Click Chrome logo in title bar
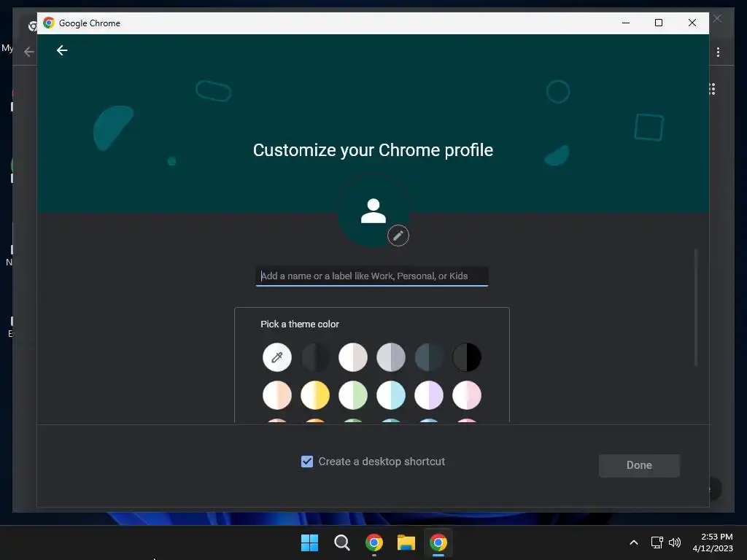 [x=49, y=23]
